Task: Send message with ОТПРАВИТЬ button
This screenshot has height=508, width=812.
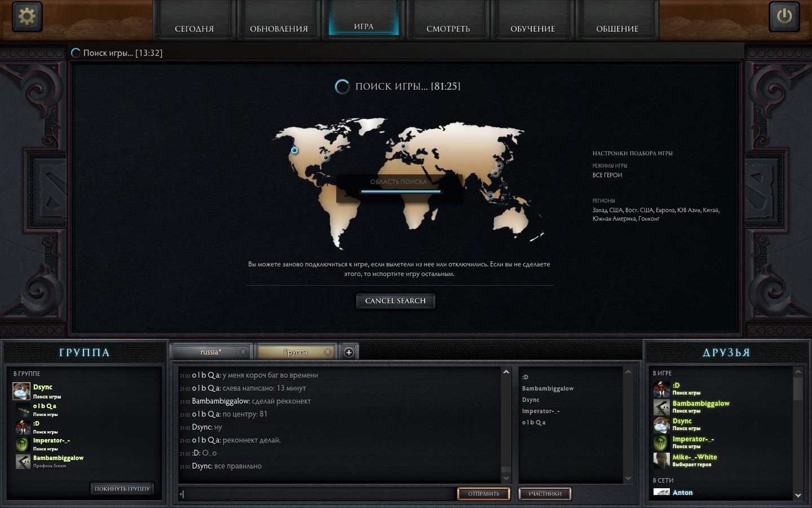Action: coord(483,494)
